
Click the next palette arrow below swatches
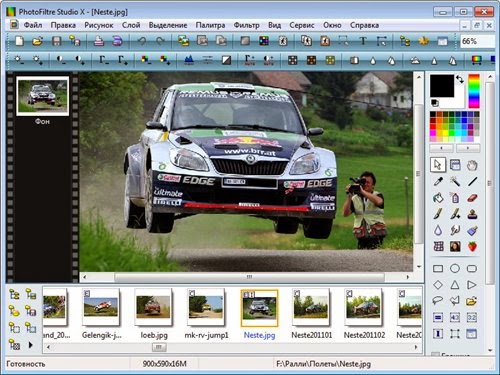(x=468, y=148)
